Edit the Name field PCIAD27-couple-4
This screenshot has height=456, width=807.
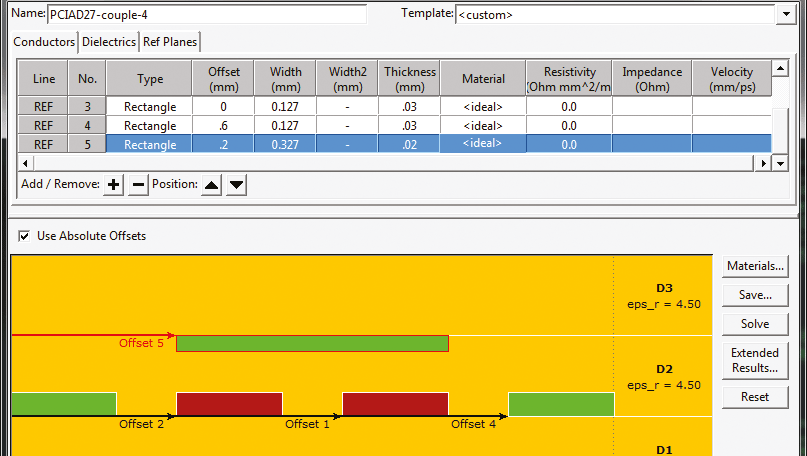click(207, 14)
